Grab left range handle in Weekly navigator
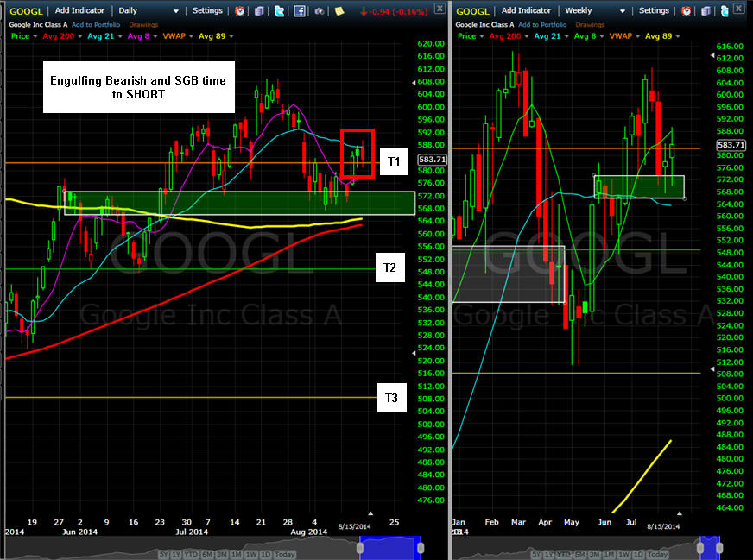 tap(700, 548)
